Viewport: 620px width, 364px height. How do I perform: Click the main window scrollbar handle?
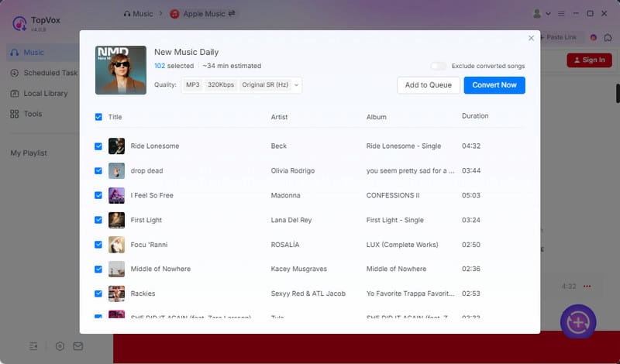click(618, 93)
